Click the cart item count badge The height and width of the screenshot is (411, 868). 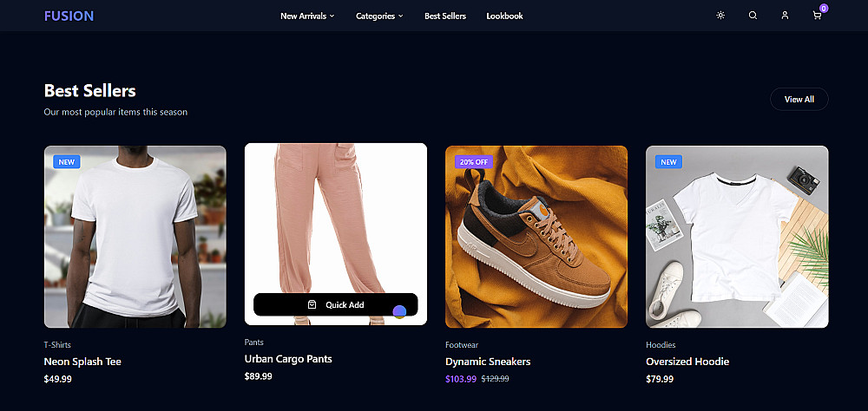(x=824, y=9)
